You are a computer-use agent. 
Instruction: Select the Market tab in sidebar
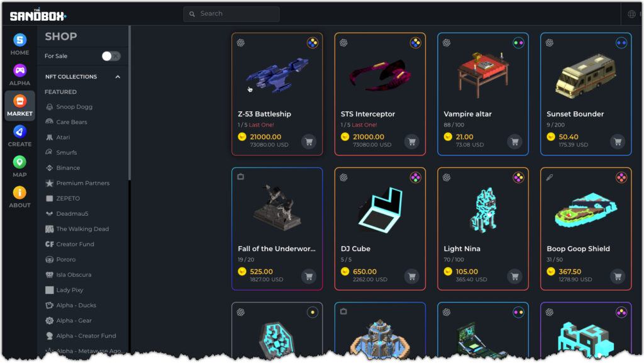pyautogui.click(x=19, y=106)
